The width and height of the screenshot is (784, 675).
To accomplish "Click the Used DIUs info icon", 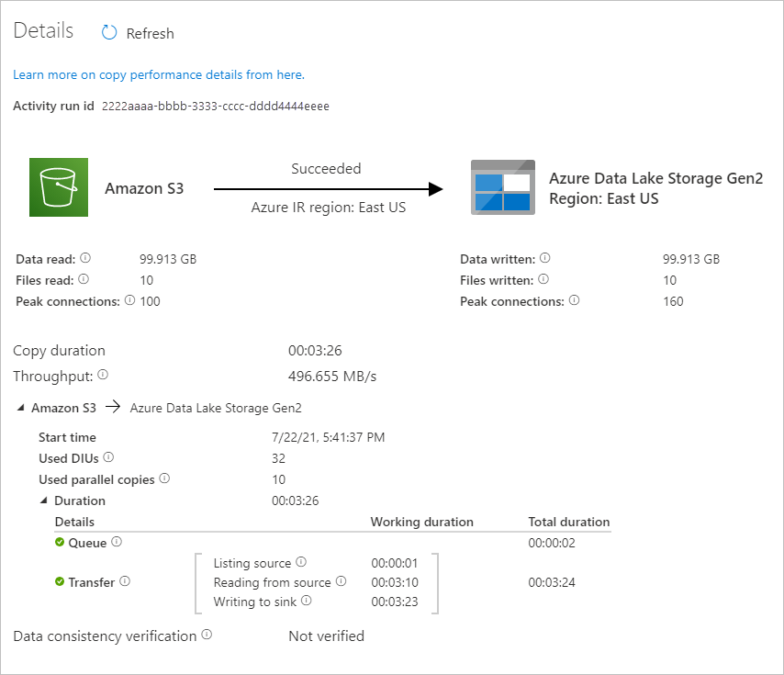I will (x=110, y=456).
